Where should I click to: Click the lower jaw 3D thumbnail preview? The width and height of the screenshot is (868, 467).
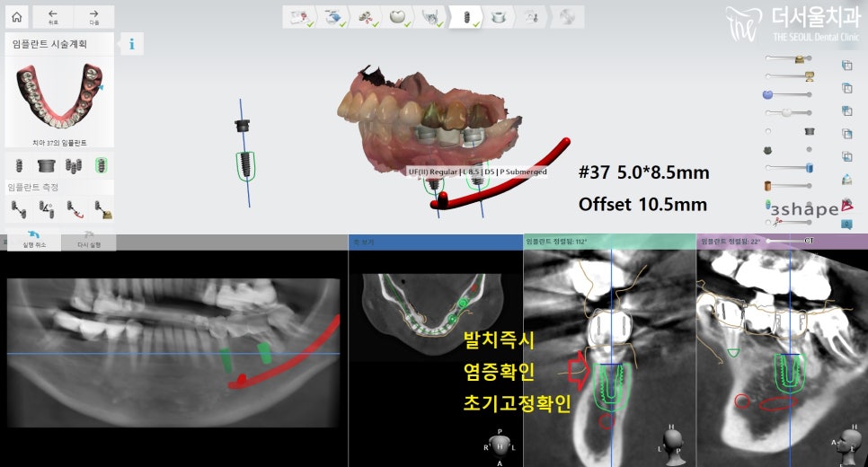[58, 96]
